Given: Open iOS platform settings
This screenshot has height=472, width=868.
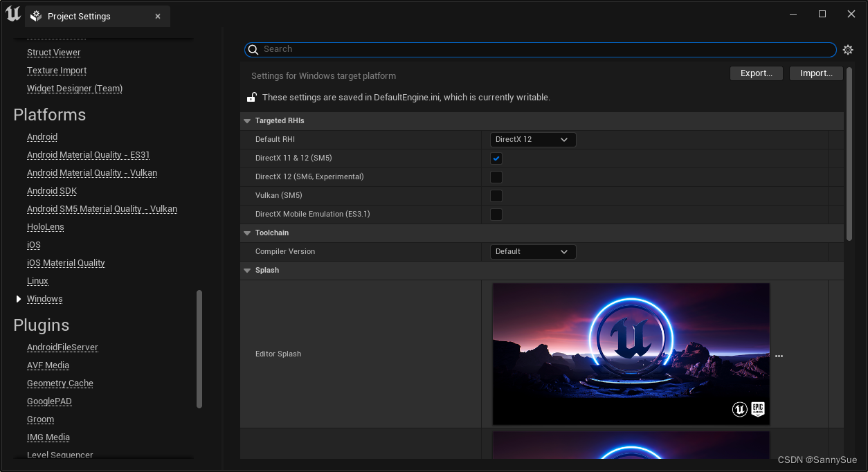Looking at the screenshot, I should 34,245.
